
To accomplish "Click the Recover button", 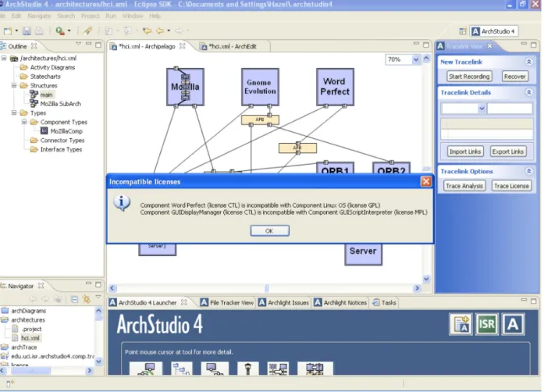I will click(515, 77).
